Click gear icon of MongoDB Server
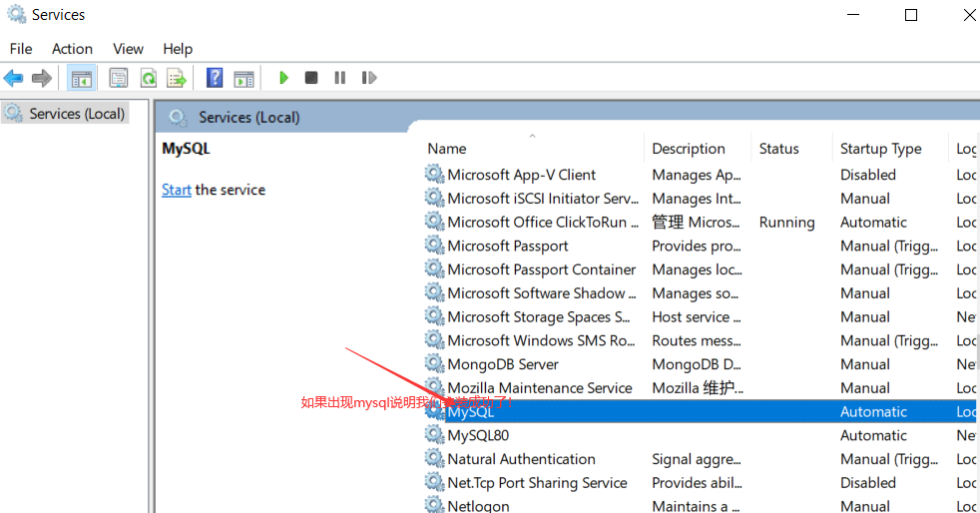This screenshot has width=980, height=513. [434, 363]
